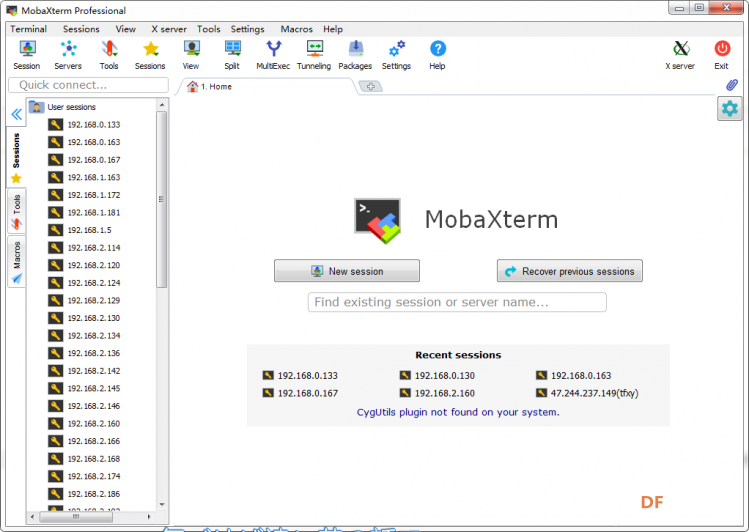
Task: Click the Help question mark icon
Action: point(438,55)
